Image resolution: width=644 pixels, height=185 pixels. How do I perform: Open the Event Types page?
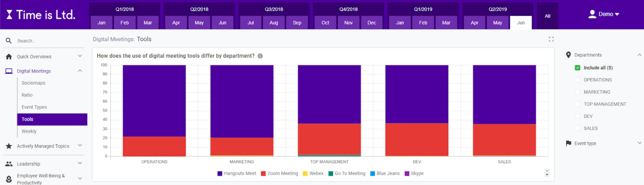(x=34, y=107)
